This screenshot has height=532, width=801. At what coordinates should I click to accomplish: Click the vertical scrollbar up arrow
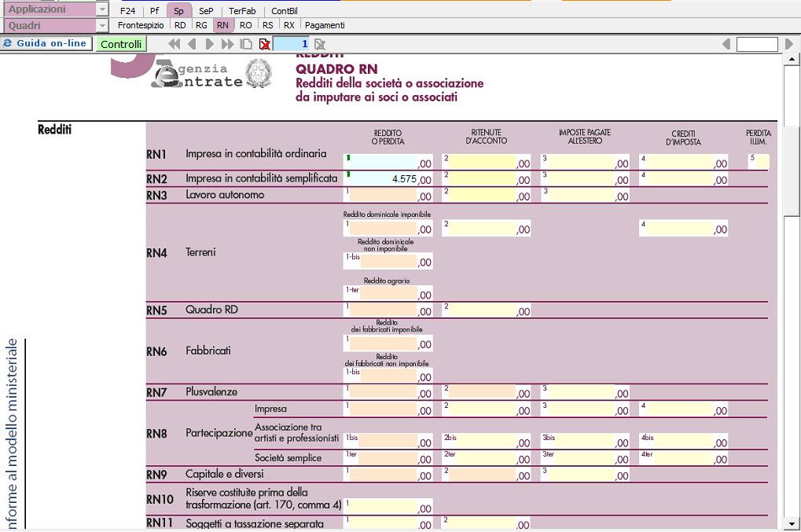[792, 59]
